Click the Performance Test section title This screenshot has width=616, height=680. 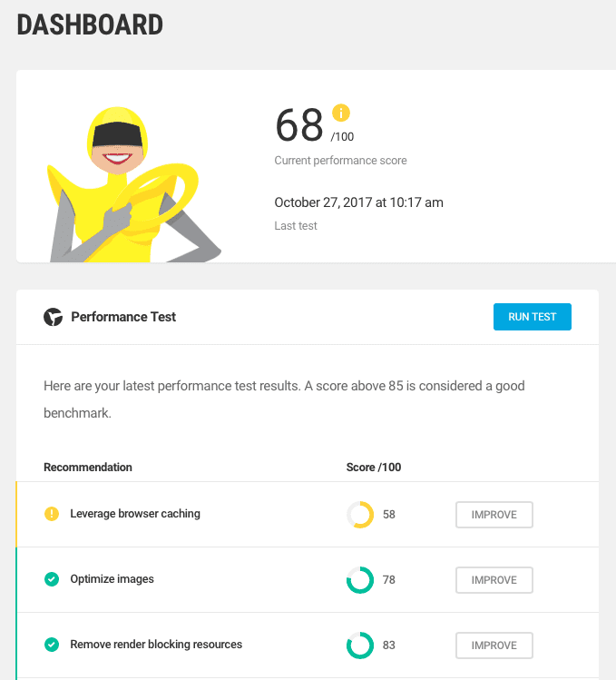pyautogui.click(x=123, y=317)
